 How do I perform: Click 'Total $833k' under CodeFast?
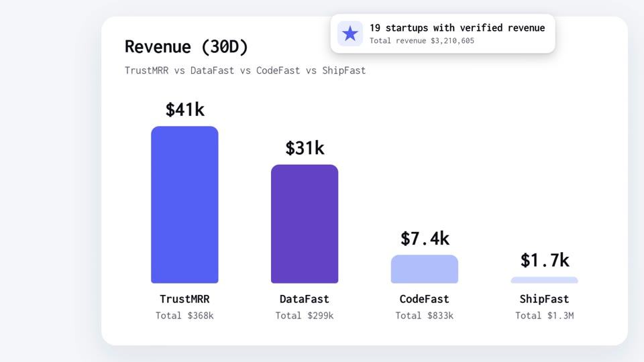424,316
